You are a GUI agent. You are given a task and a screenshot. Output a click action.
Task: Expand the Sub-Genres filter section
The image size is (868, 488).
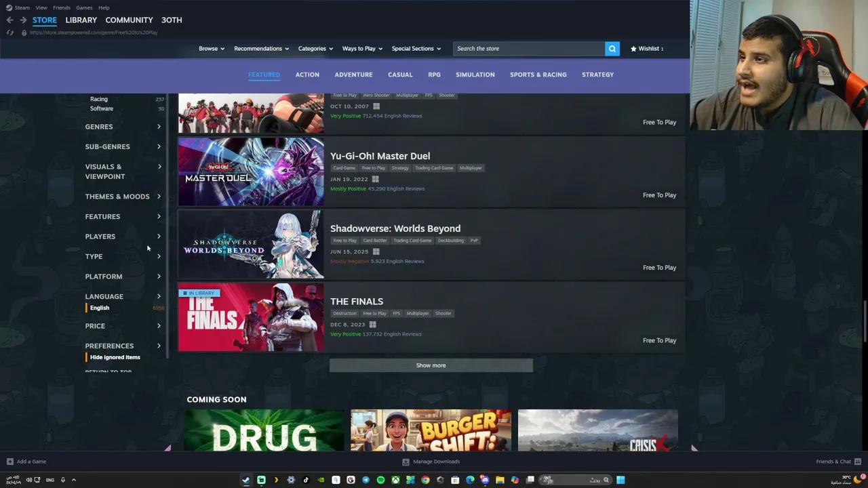(x=123, y=146)
